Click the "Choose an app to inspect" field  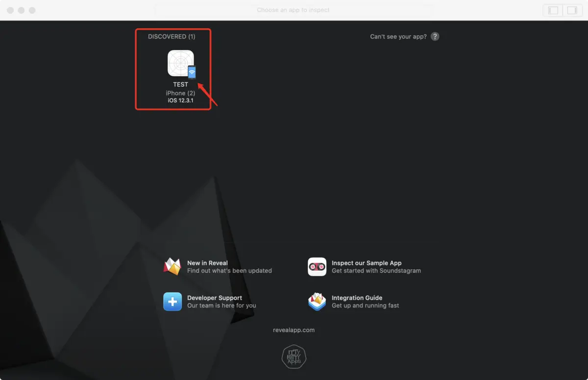point(293,10)
